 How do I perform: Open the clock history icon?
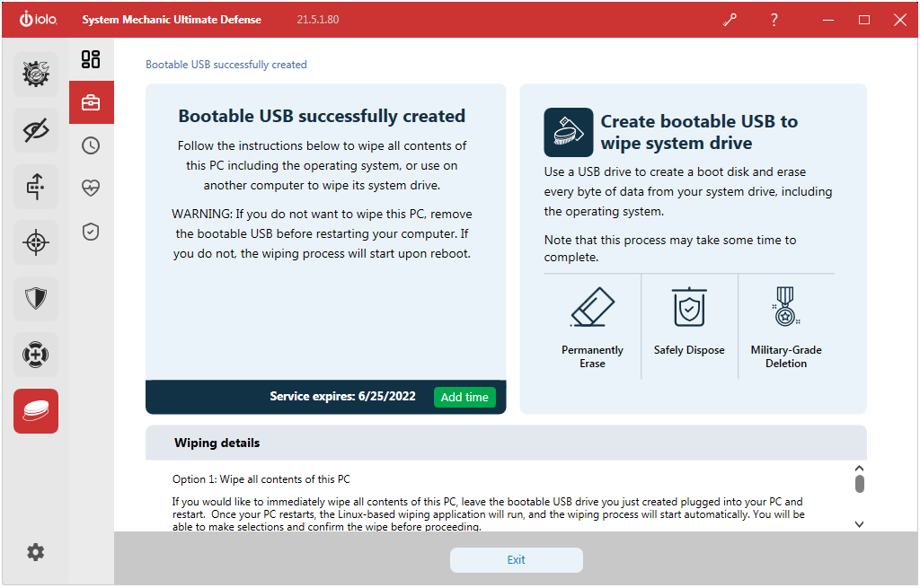click(x=91, y=145)
